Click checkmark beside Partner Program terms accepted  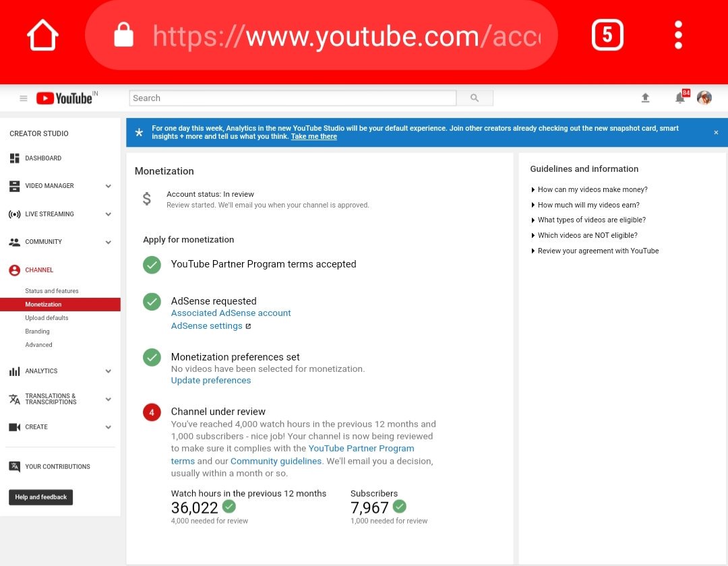(152, 265)
